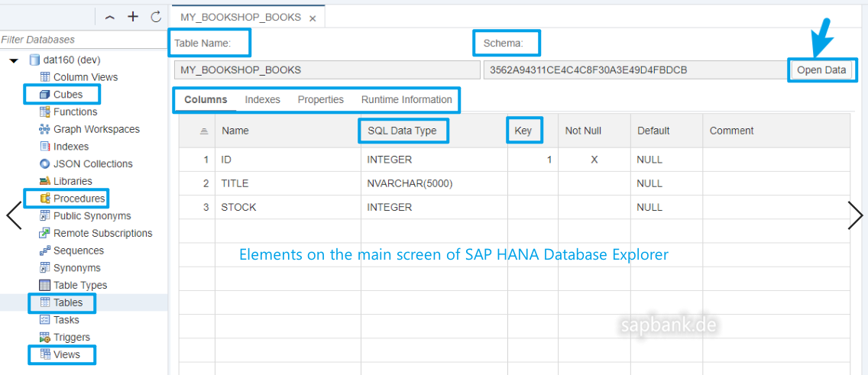
Task: Select the TITLE column row
Action: pos(235,184)
